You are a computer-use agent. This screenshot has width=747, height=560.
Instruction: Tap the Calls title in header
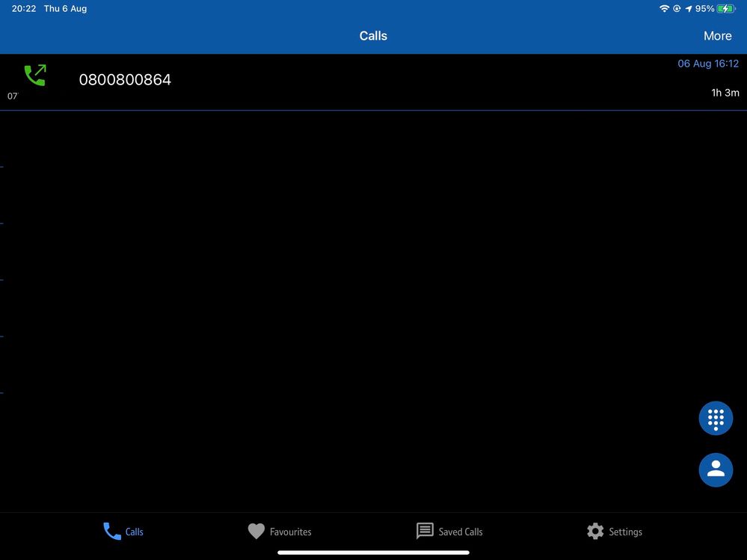tap(373, 36)
